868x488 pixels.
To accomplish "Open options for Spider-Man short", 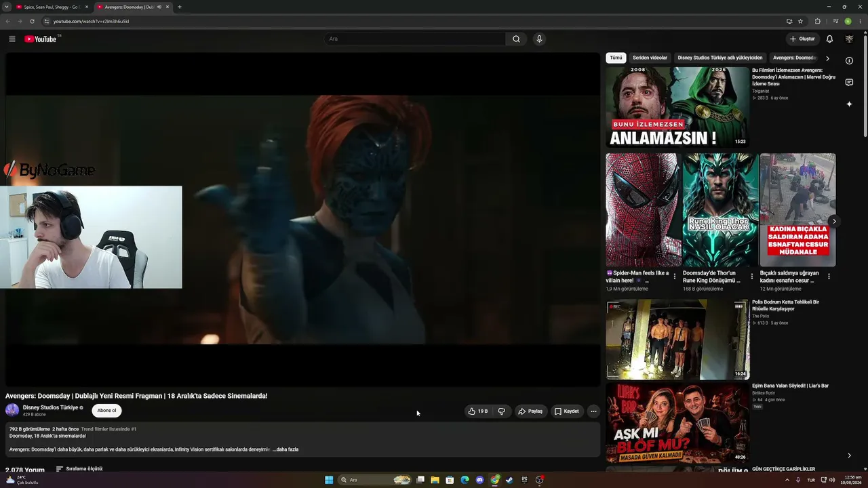I will tap(674, 277).
